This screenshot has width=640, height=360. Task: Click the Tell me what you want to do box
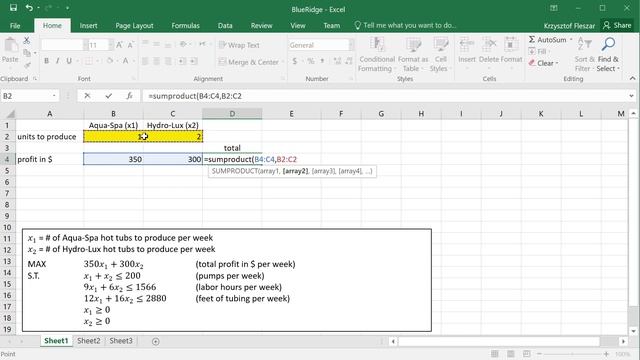[405, 25]
